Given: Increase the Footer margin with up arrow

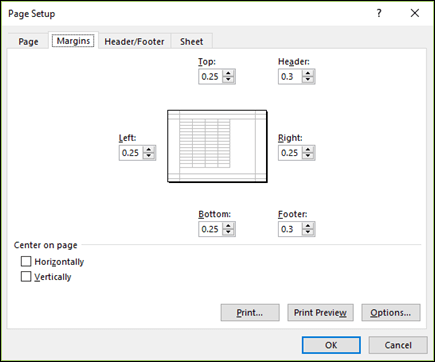Looking at the screenshot, I should pyautogui.click(x=308, y=226).
